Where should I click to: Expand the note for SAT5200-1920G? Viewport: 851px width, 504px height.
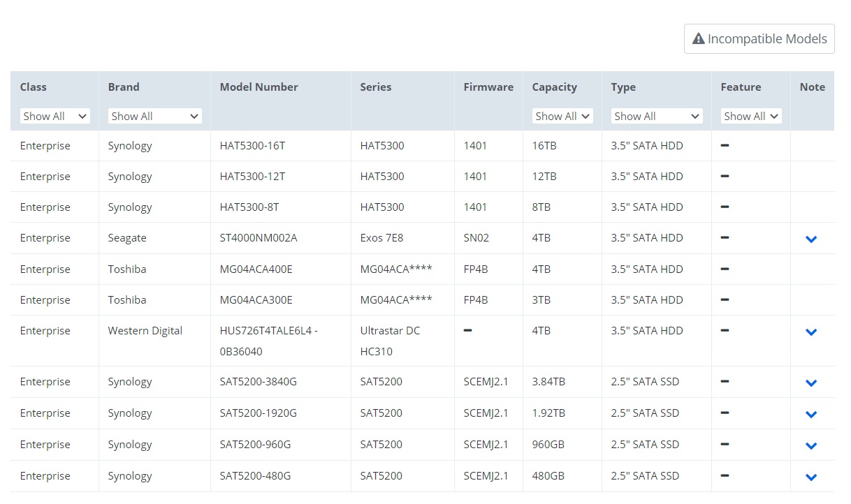coord(811,414)
